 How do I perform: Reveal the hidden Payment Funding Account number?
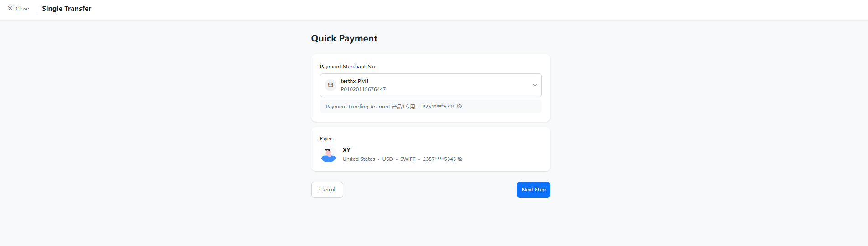460,107
